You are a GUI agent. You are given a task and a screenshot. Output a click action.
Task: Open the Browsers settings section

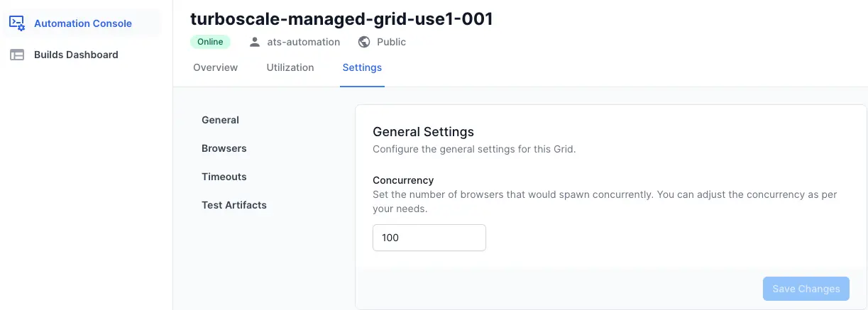(224, 148)
